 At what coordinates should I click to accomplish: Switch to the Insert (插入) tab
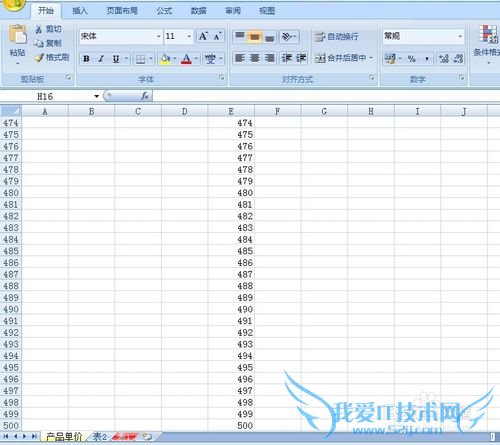[80, 11]
